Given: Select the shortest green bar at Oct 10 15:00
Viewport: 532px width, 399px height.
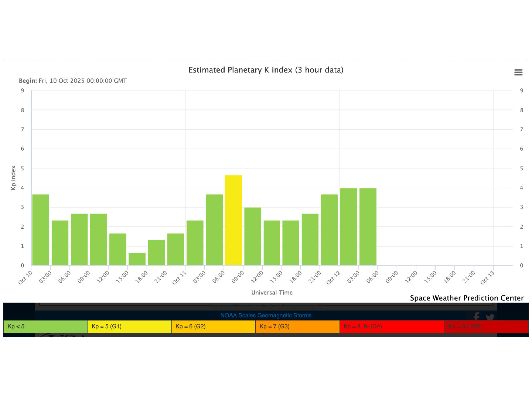Looking at the screenshot, I should tap(137, 259).
